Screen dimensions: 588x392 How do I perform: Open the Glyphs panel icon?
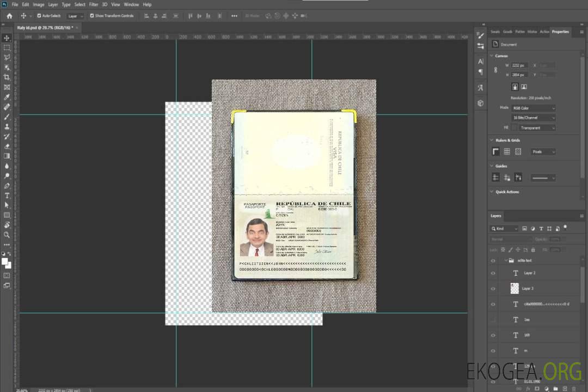pos(481,88)
